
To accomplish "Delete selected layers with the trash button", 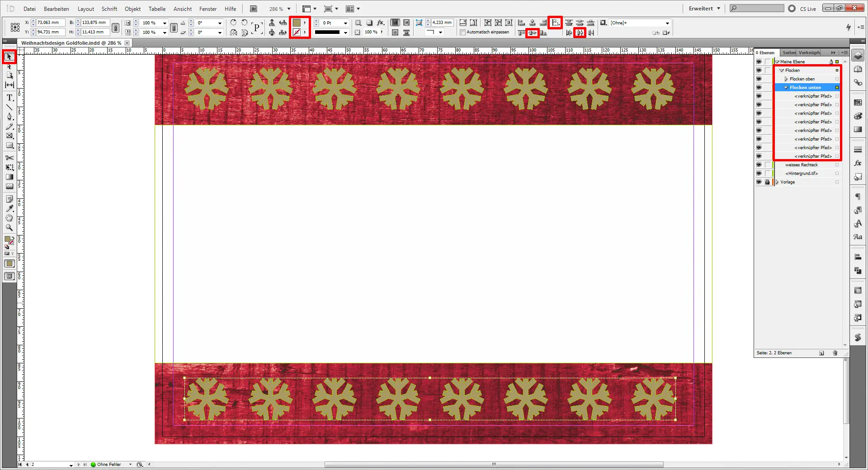I will pos(835,353).
